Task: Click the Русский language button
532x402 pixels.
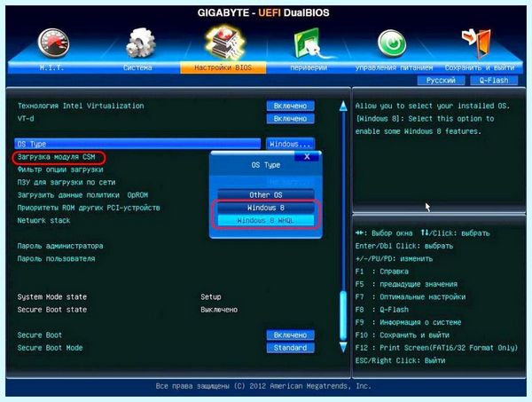Action: [441, 81]
